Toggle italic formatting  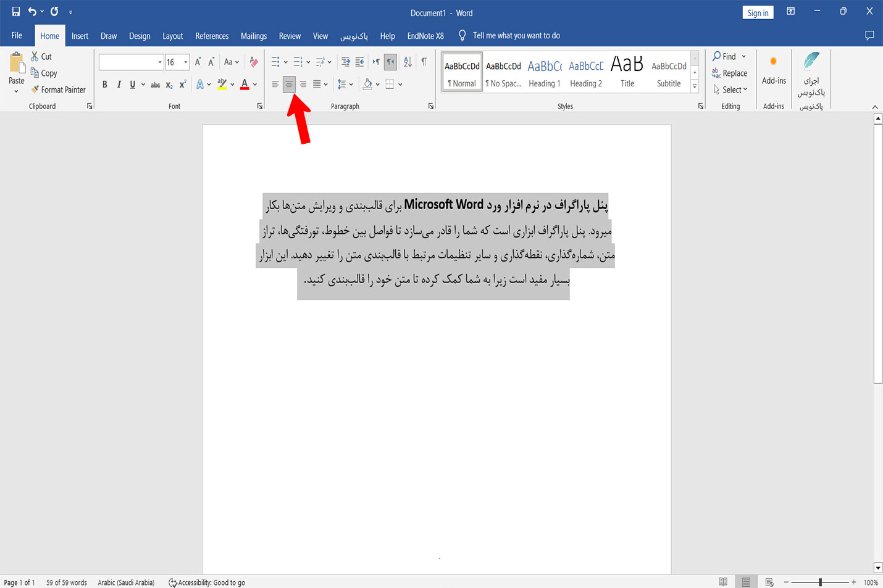pos(119,85)
